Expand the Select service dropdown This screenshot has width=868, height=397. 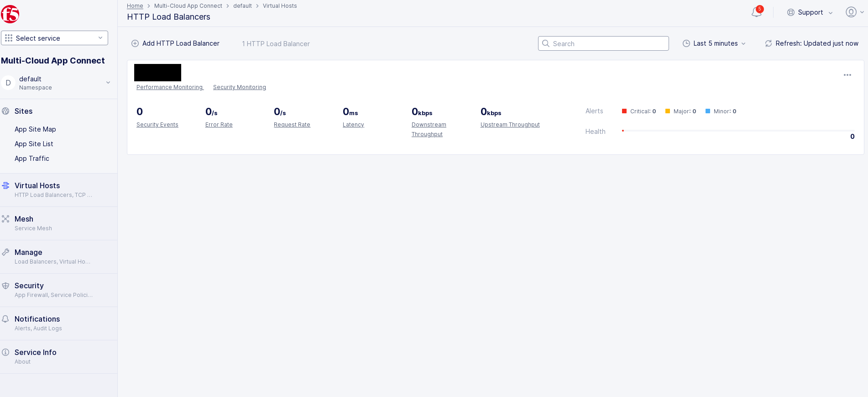pos(54,38)
